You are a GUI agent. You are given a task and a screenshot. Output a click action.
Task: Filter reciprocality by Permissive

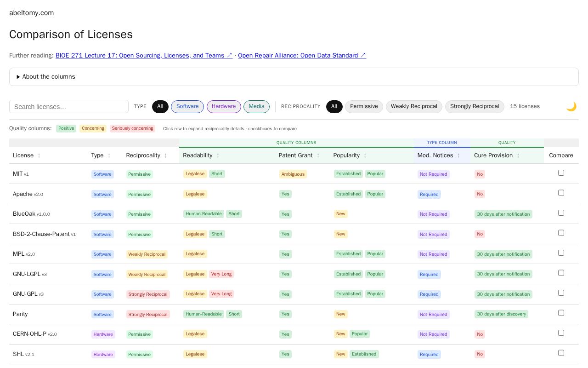pos(364,107)
